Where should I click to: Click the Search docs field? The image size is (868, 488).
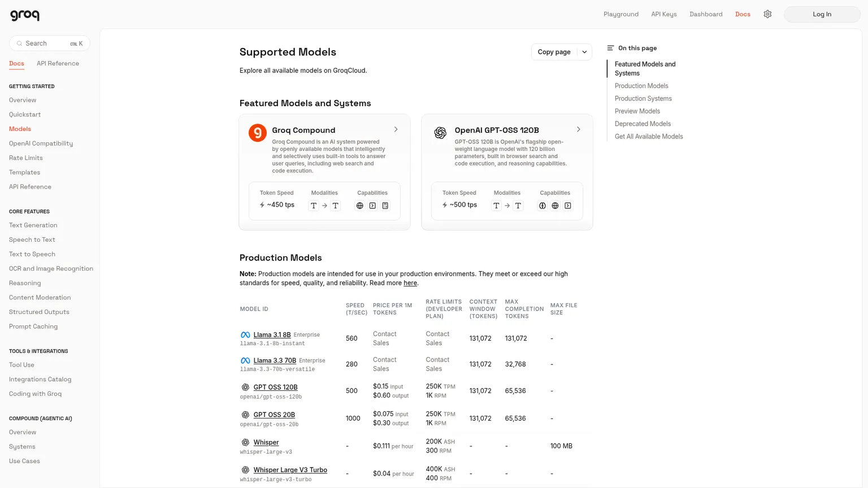(50, 43)
